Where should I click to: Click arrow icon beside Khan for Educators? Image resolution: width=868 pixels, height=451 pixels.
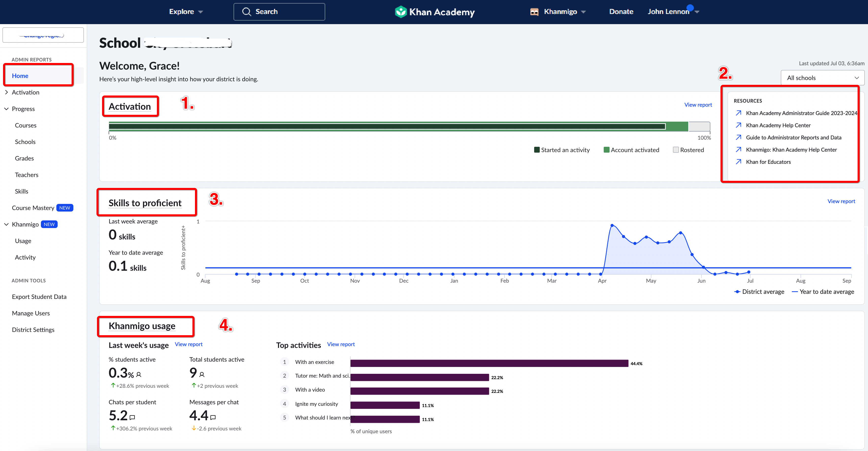click(738, 162)
